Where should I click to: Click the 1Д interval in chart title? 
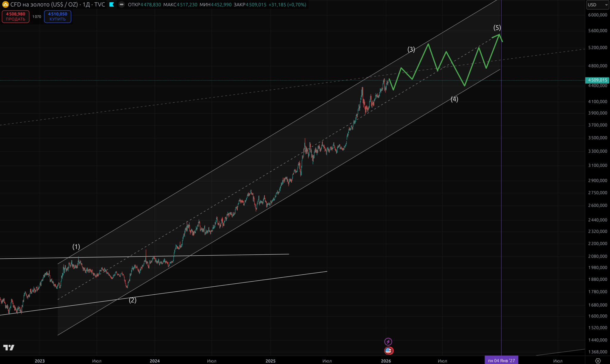(x=86, y=5)
